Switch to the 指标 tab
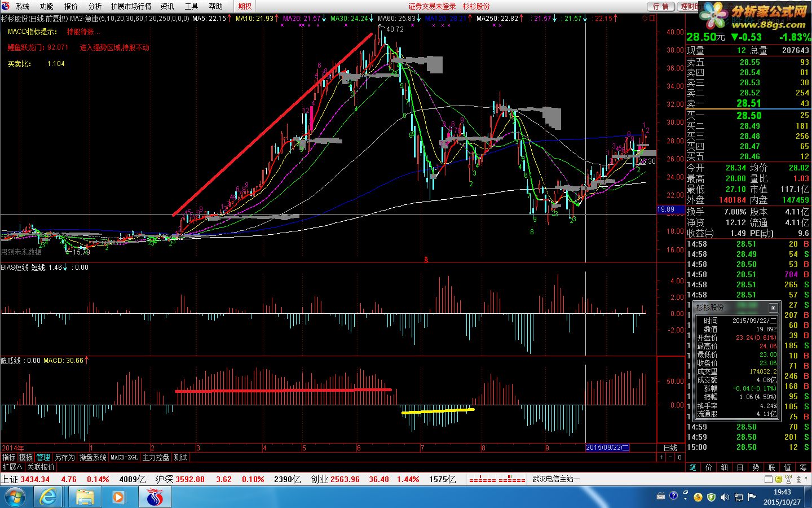 click(9, 457)
